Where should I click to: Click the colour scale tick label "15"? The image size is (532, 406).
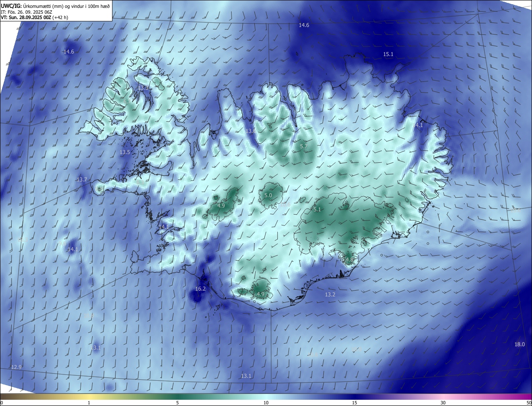click(x=355, y=403)
